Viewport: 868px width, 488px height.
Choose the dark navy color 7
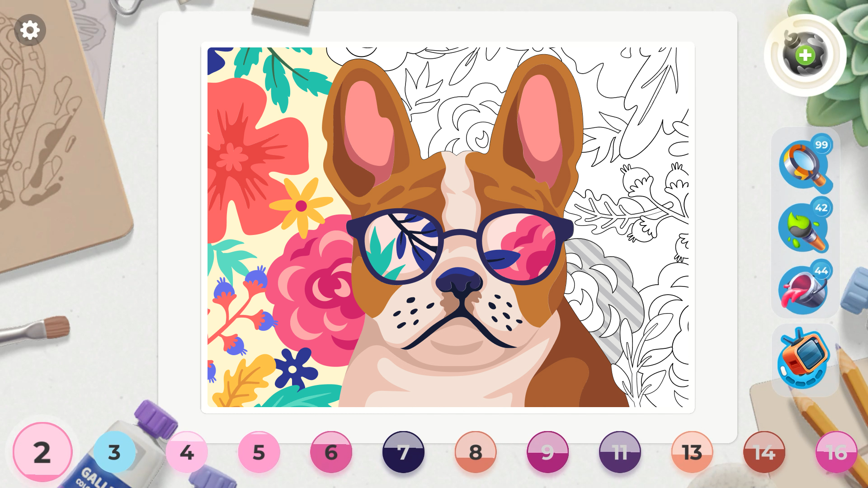[404, 451]
